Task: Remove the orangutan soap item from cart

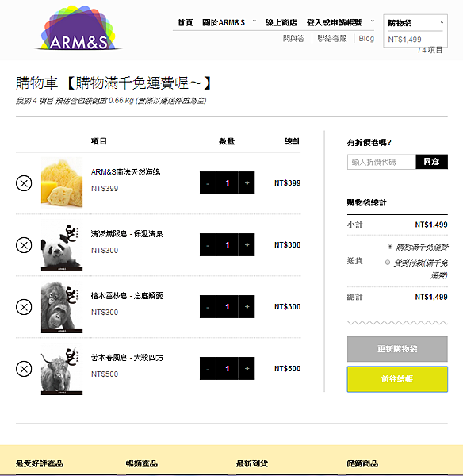Action: pos(24,307)
